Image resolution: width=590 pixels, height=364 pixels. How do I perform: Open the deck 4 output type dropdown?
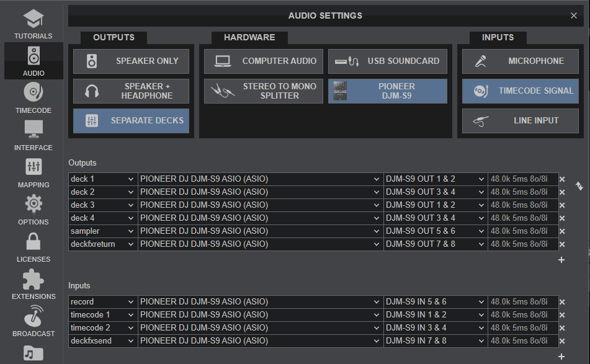coord(103,218)
